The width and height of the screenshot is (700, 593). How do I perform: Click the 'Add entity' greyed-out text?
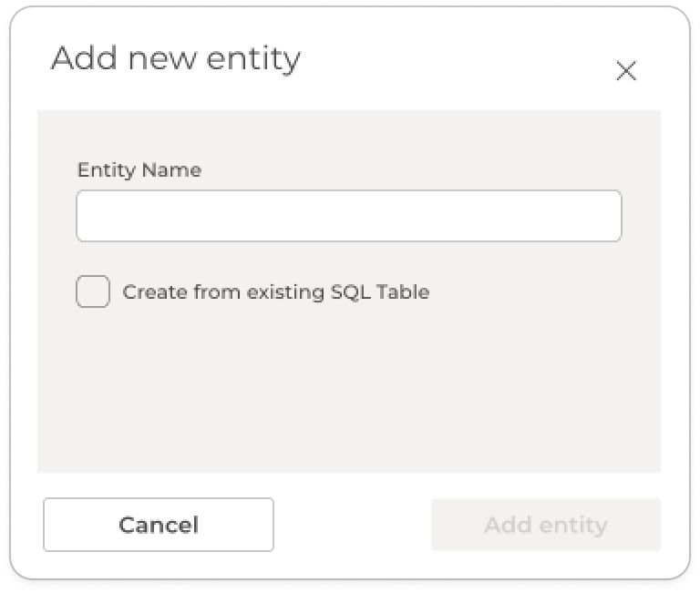pos(545,525)
